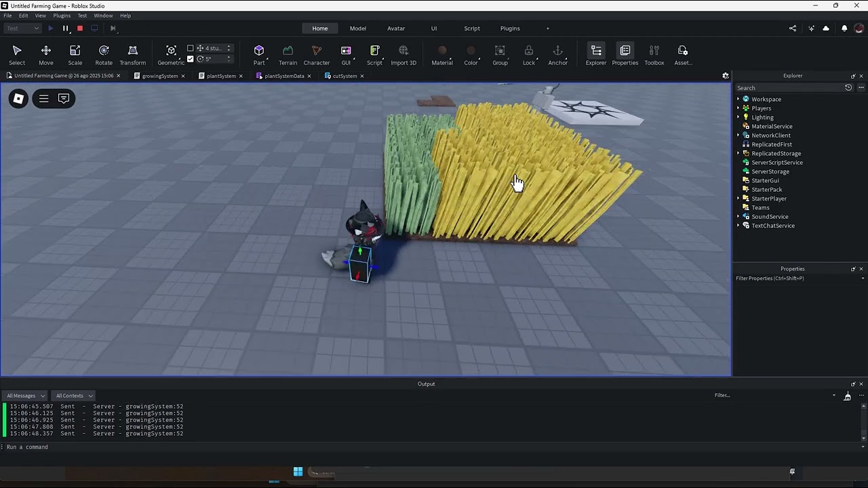Open the All Contexts filter dropdown
The image size is (868, 488).
[74, 396]
